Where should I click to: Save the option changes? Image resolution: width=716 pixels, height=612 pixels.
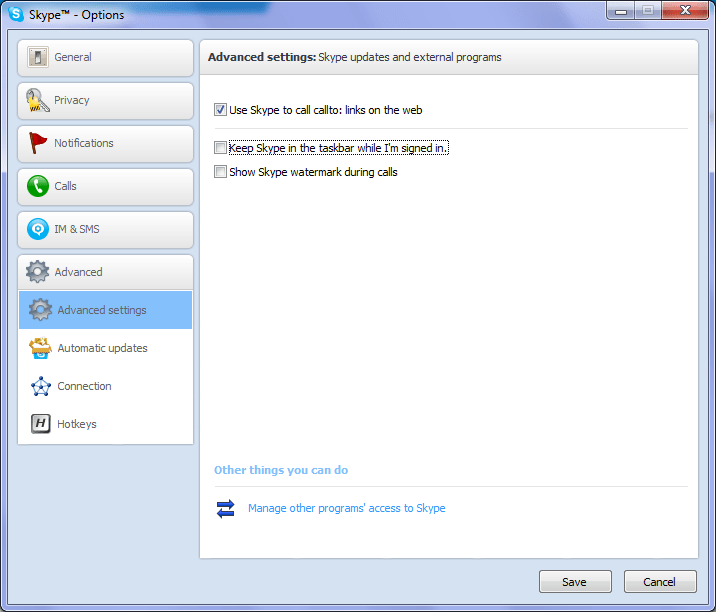[575, 581]
